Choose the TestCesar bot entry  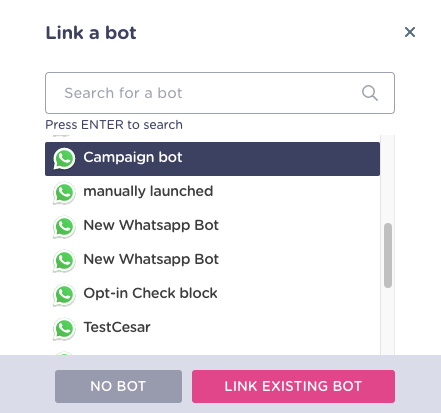[212, 329]
